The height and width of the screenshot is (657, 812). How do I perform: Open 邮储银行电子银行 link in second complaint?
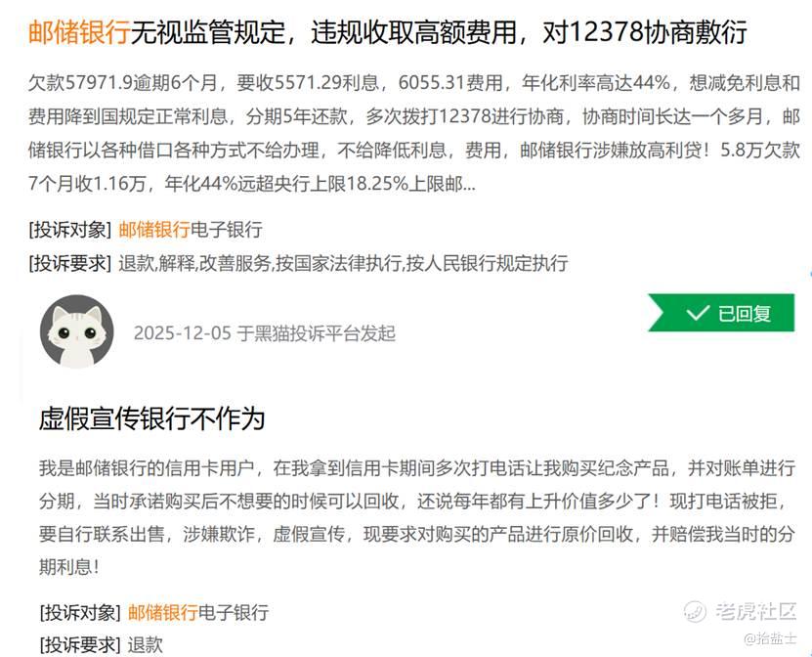[198, 612]
